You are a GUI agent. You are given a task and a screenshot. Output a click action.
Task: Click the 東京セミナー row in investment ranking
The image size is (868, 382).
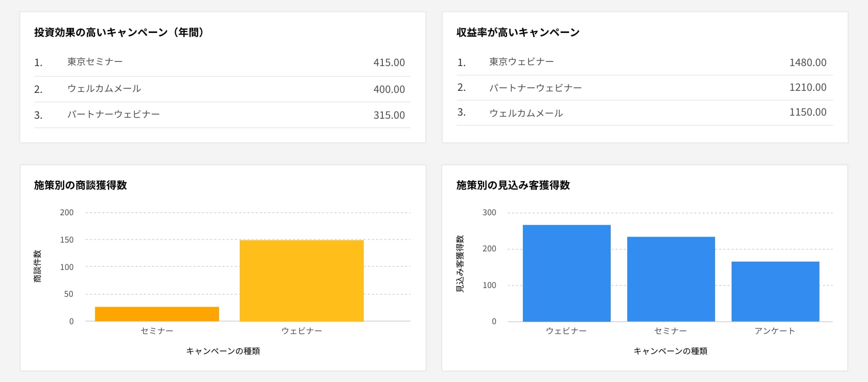[95, 62]
